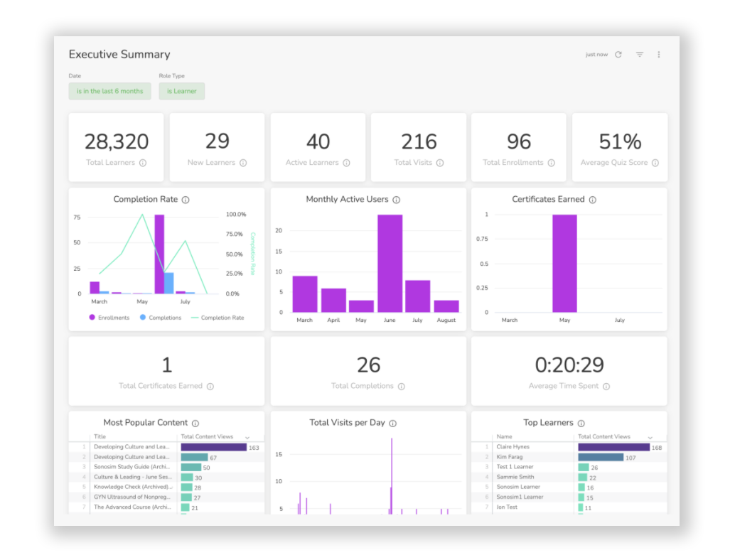The height and width of the screenshot is (560, 735).
Task: Click info icon next to Average Quiz Score
Action: (655, 163)
